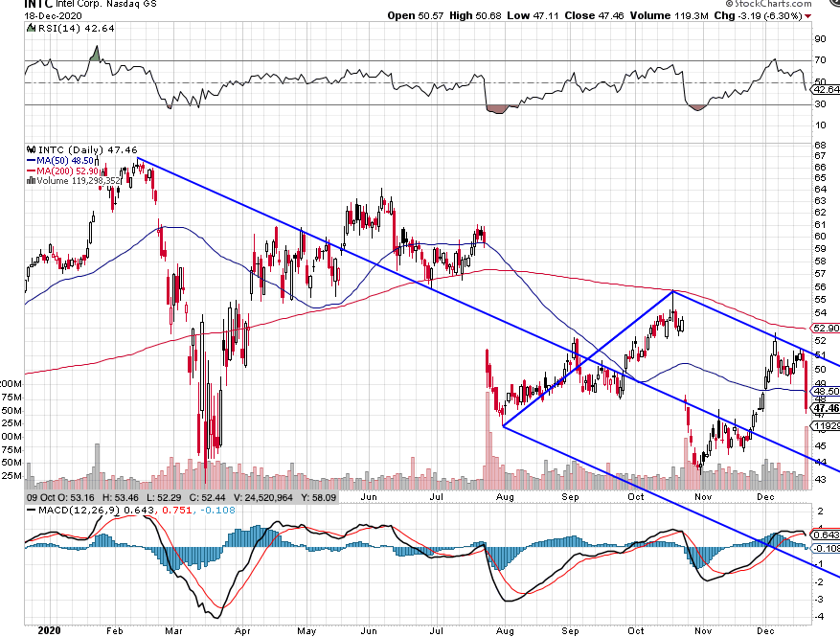Click the 52.90 price tag on right axis
840x637 pixels.
pos(826,328)
